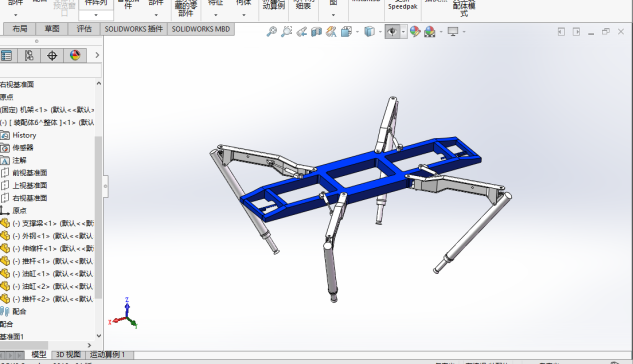The height and width of the screenshot is (364, 633).
Task: Switch to the 模型 bottom tab
Action: (39, 355)
